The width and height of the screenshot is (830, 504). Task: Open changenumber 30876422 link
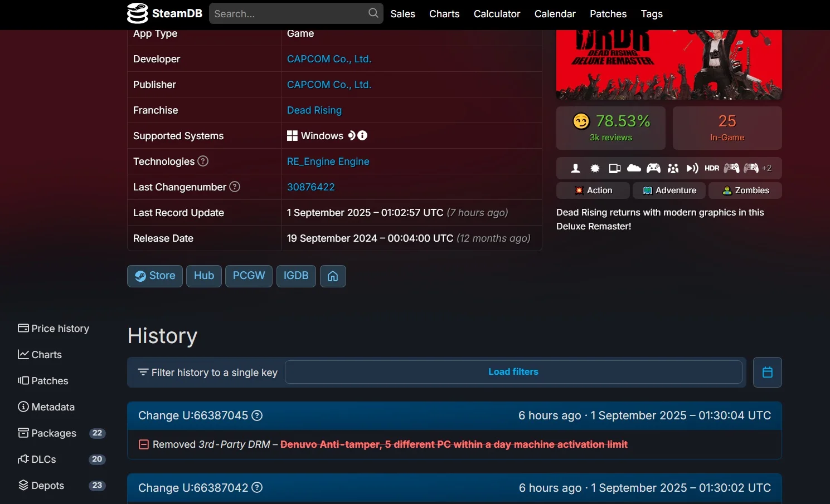coord(311,187)
